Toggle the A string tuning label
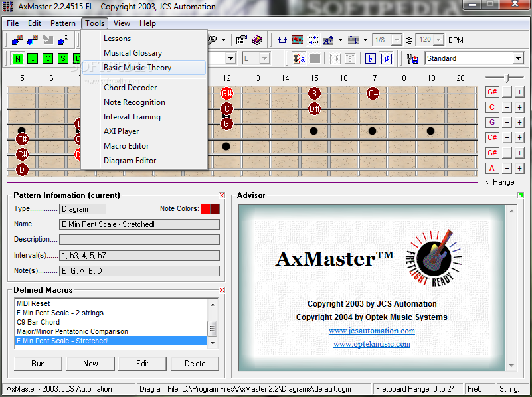This screenshot has height=397, width=532. point(492,168)
